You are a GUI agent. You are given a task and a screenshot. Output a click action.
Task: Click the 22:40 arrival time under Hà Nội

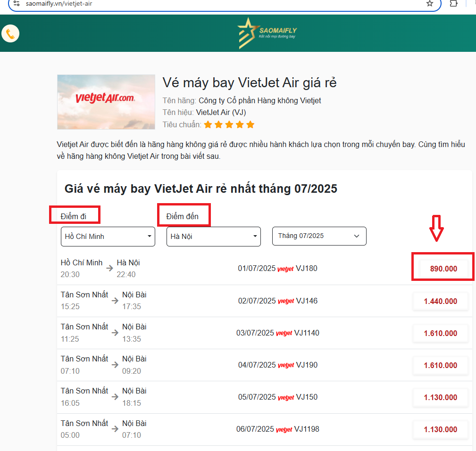click(126, 274)
